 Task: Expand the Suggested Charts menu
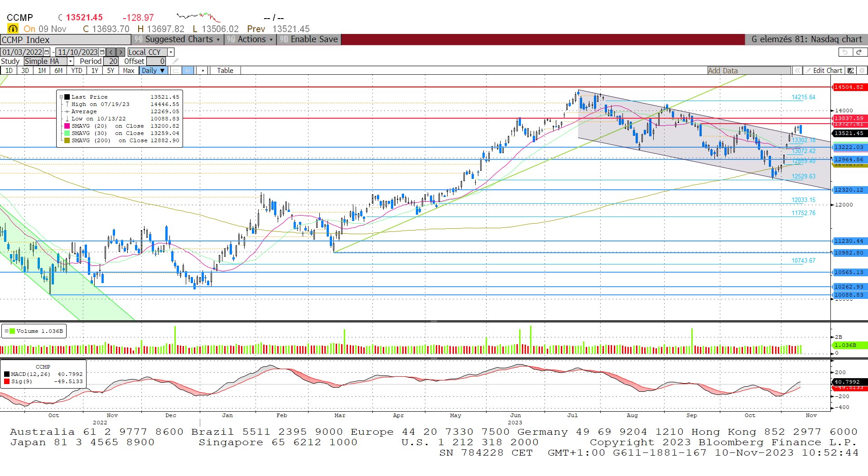(177, 39)
